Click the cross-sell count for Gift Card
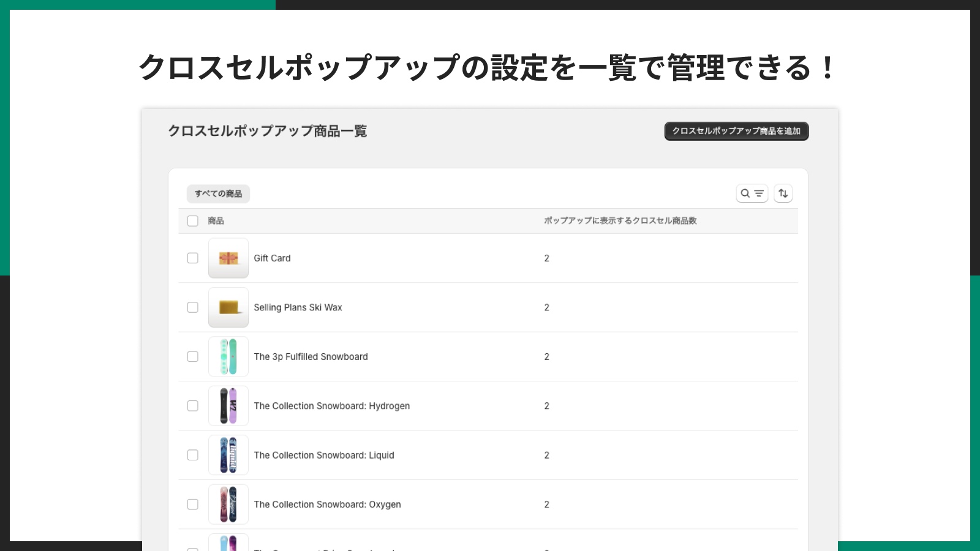980x551 pixels. click(x=546, y=258)
